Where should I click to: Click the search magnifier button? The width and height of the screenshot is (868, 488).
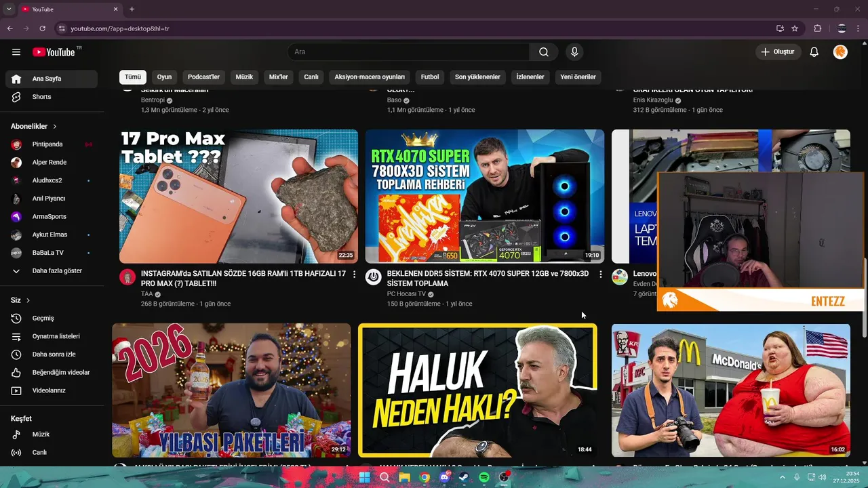tap(544, 52)
